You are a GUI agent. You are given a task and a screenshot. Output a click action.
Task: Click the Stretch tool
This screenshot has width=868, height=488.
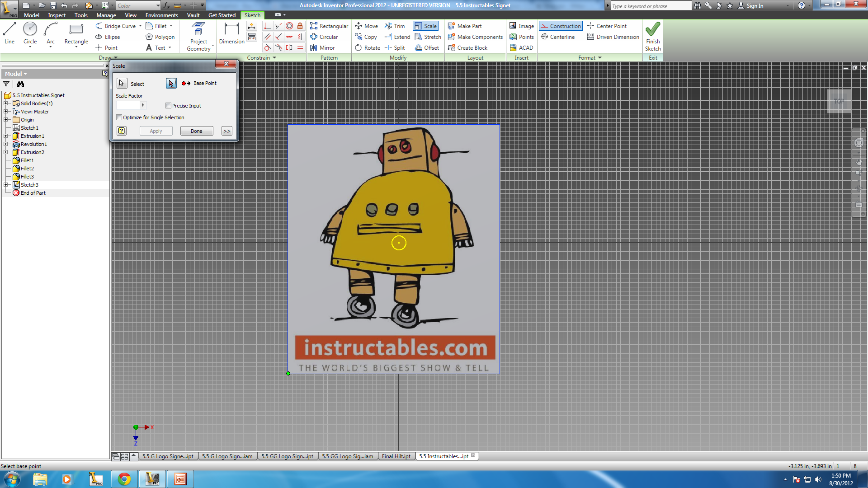428,37
